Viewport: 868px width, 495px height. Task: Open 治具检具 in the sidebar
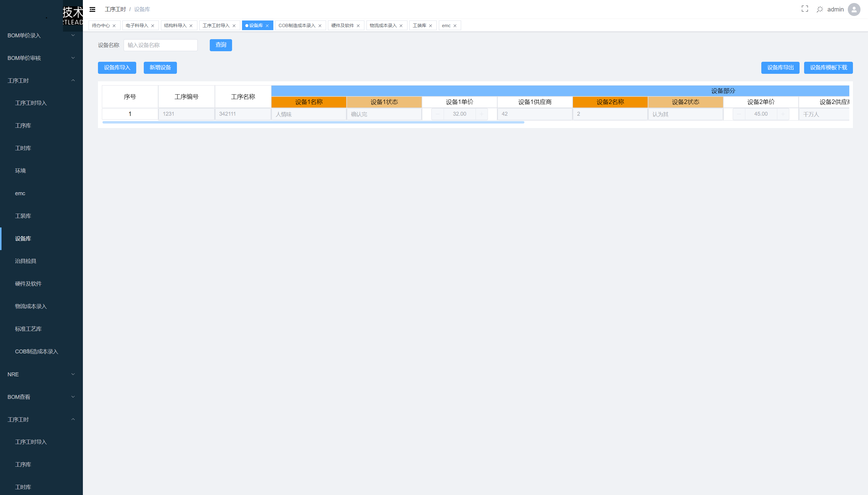tap(41, 261)
